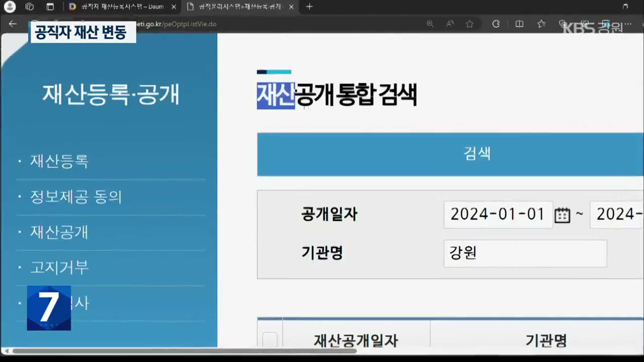This screenshot has height=362, width=644.
Task: Open the workspaces icon in title bar
Action: (30, 7)
